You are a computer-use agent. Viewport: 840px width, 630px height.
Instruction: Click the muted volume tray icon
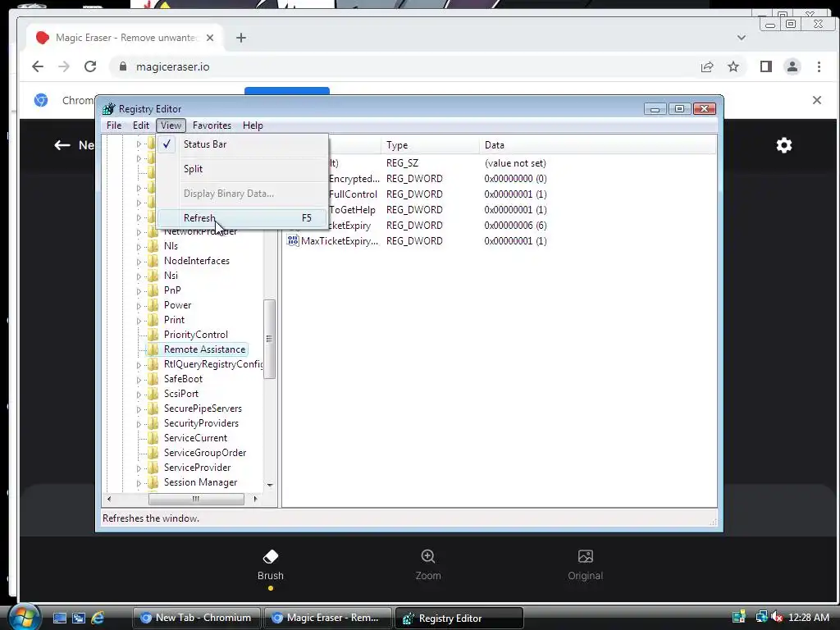[777, 617]
